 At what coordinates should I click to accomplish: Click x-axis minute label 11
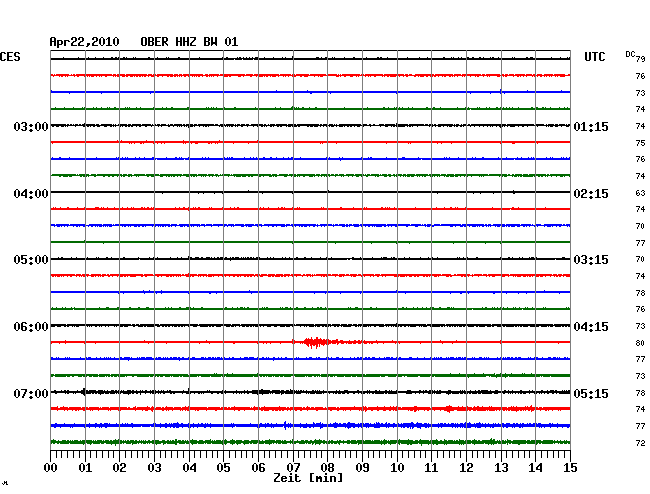tap(431, 468)
